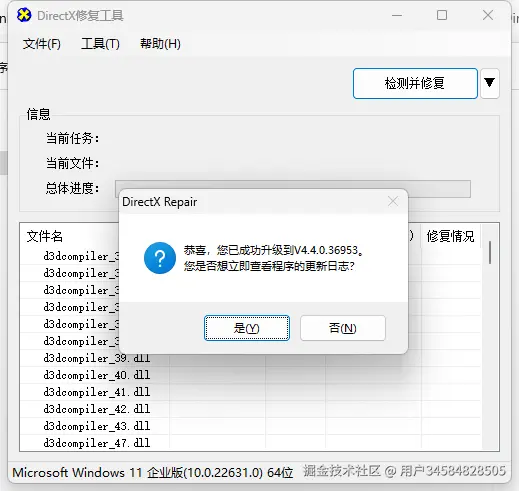Image resolution: width=519 pixels, height=491 pixels.
Task: Close the DirectX Repair dialog
Action: 393,201
